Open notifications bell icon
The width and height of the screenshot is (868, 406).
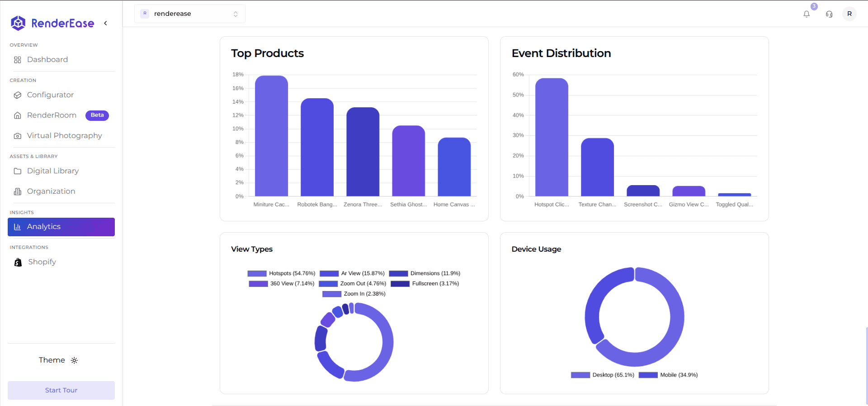click(x=807, y=14)
